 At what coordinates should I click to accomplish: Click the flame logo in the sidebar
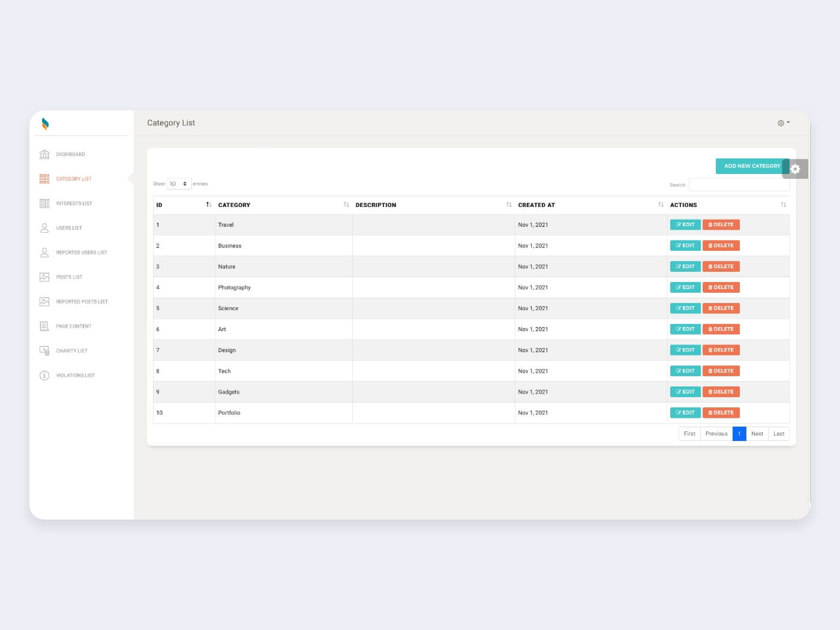pyautogui.click(x=45, y=124)
